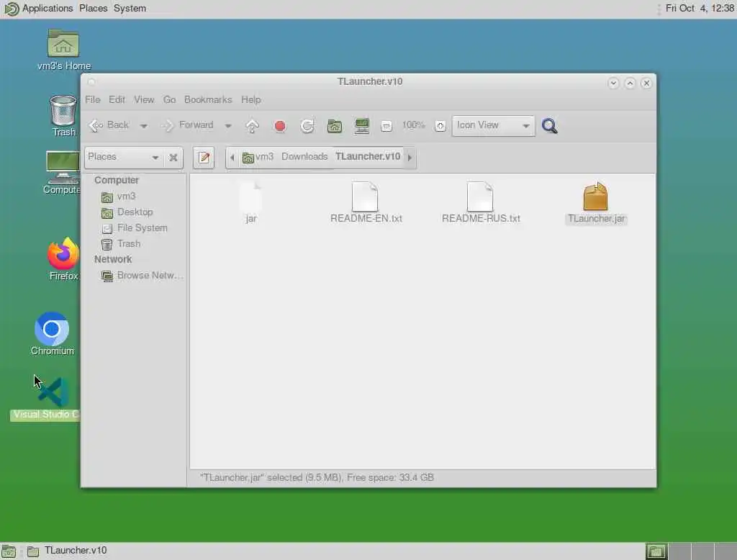Screen dimensions: 737x560
Task: Open the Places panel menu
Action: [x=93, y=9]
